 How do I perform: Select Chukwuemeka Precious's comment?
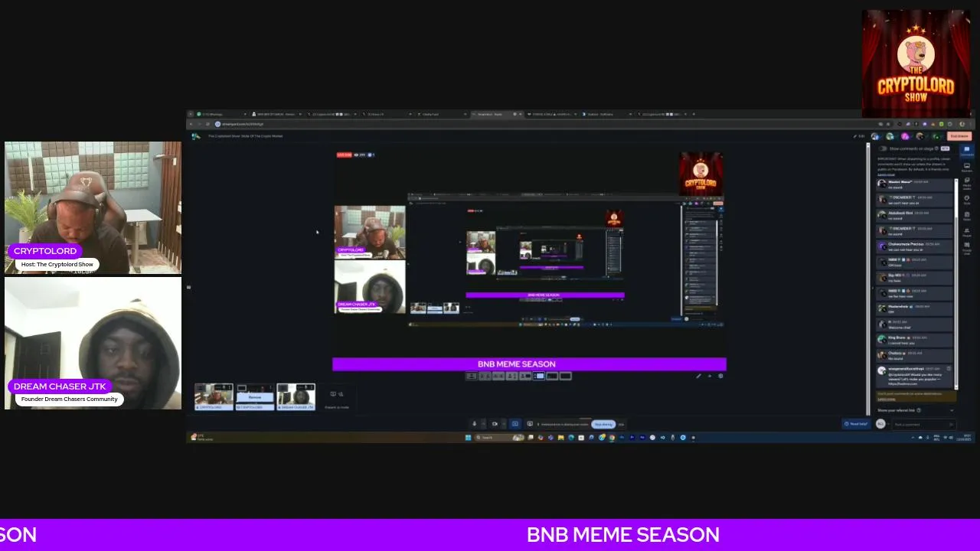914,246
